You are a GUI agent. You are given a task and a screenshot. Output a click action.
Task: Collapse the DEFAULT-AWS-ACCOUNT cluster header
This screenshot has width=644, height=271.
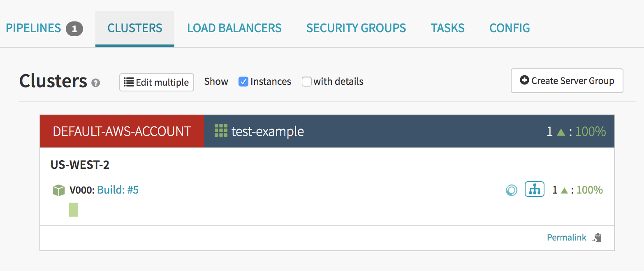point(122,131)
